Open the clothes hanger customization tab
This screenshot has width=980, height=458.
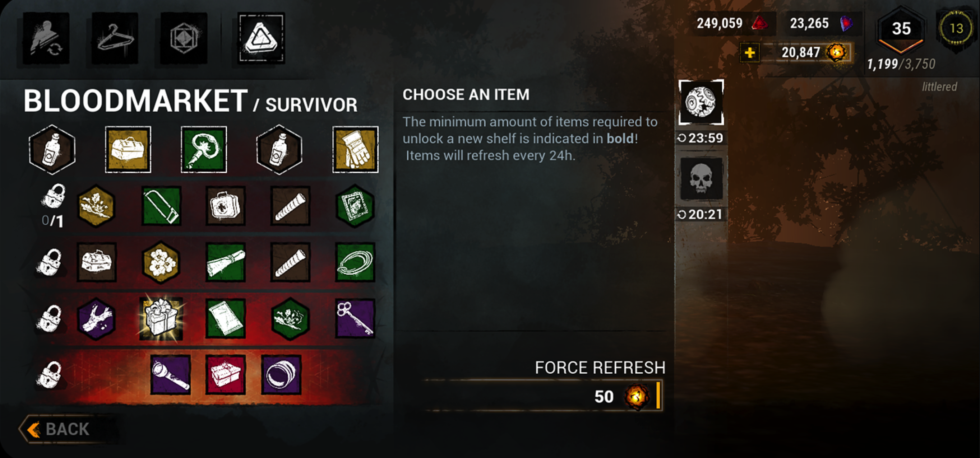click(115, 38)
